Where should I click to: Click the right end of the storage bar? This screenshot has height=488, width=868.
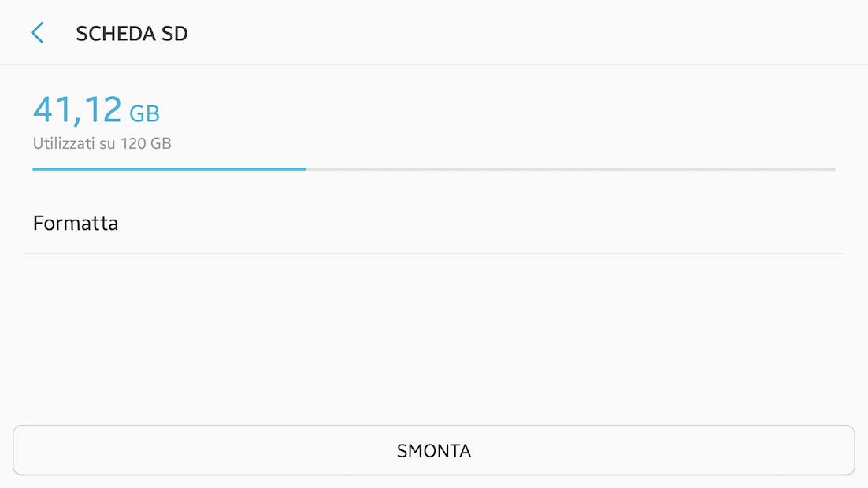[831, 169]
